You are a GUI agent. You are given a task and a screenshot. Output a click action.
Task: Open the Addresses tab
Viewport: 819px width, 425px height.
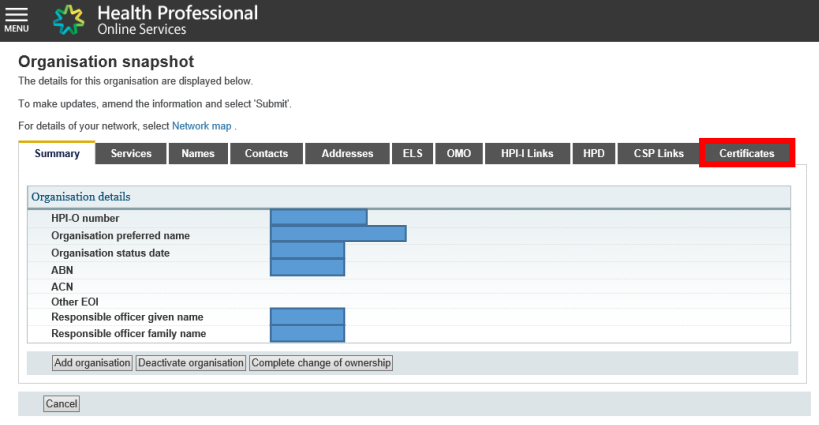pos(347,153)
